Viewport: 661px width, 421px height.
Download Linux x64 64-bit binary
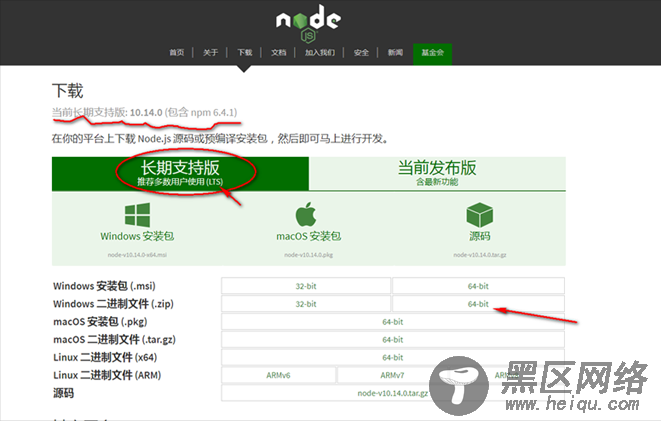click(x=393, y=357)
